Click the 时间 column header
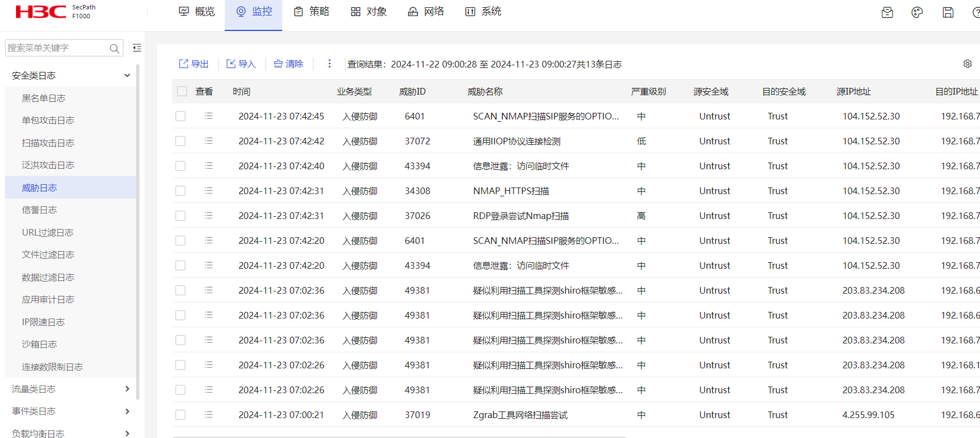The width and height of the screenshot is (980, 438). click(x=241, y=92)
